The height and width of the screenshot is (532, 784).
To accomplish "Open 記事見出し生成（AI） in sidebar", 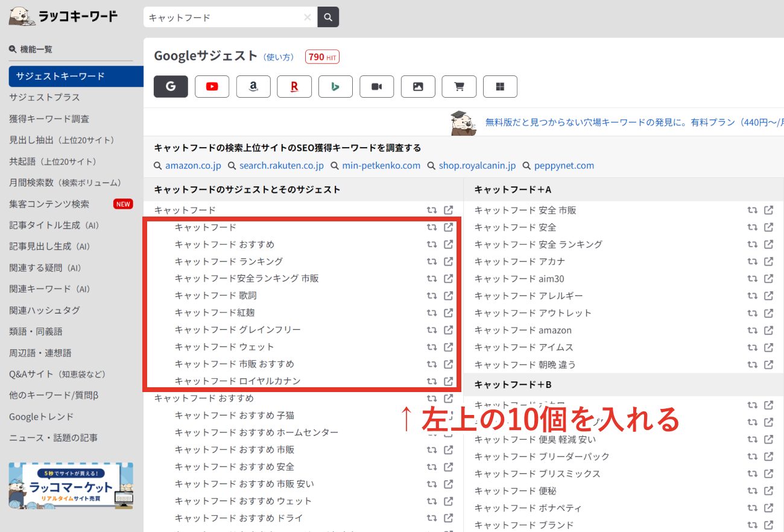I will tap(49, 246).
